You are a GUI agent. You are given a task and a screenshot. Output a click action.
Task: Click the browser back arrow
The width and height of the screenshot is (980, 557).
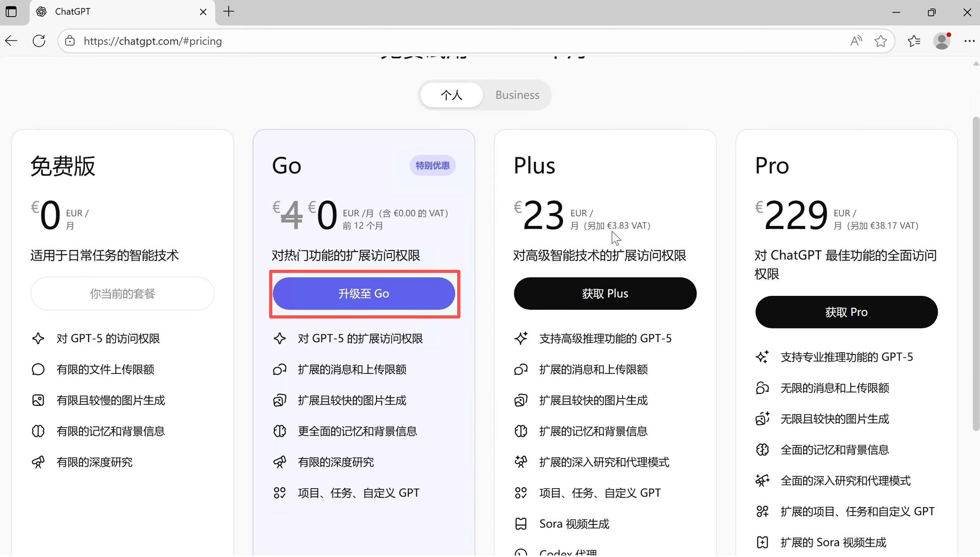coord(11,41)
